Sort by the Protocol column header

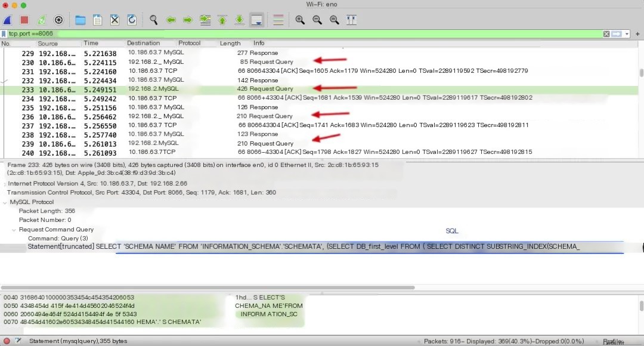point(190,43)
